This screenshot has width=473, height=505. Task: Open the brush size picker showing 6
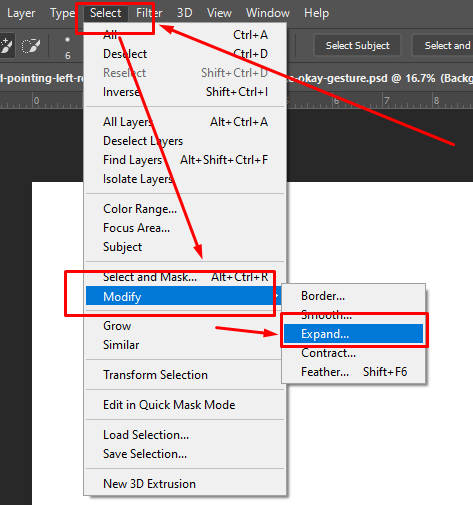[68, 47]
